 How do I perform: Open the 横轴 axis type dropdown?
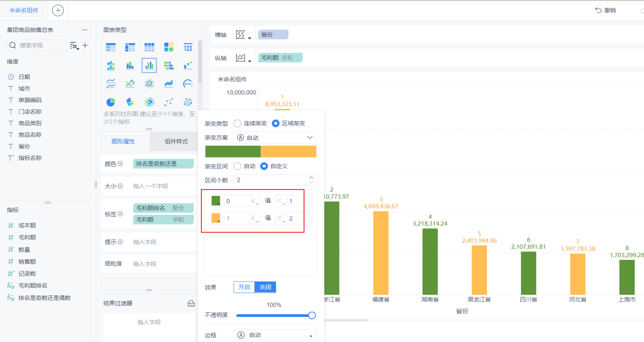click(244, 35)
